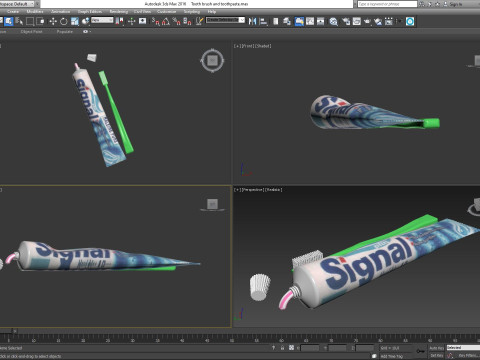Toggle Absolute/Offset transform type-in mode
This screenshot has width=480, height=360.
pyautogui.click(x=291, y=348)
